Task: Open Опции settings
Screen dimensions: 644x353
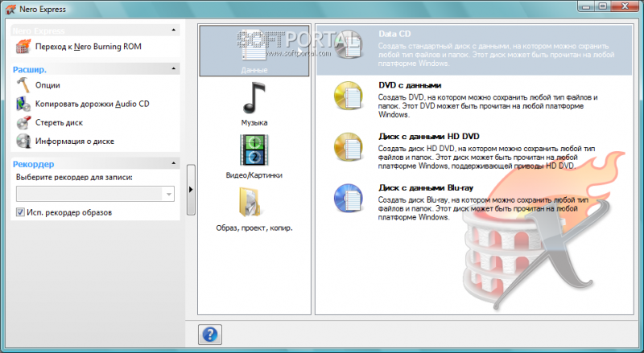Action: click(x=47, y=85)
